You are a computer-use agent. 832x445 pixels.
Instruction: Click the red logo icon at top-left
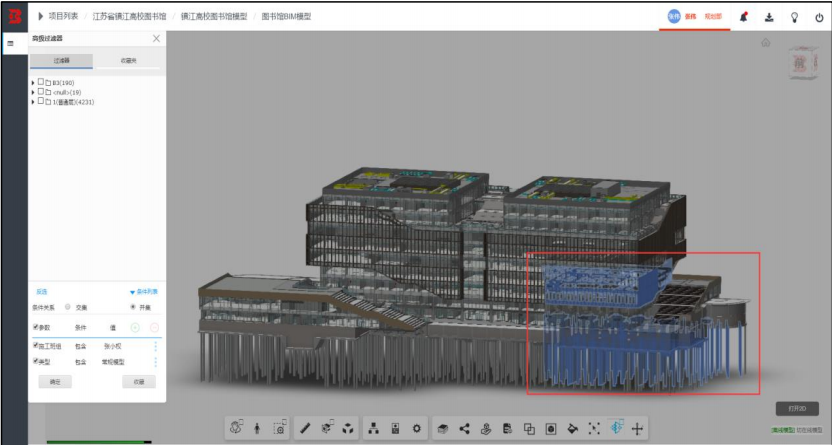pos(15,16)
